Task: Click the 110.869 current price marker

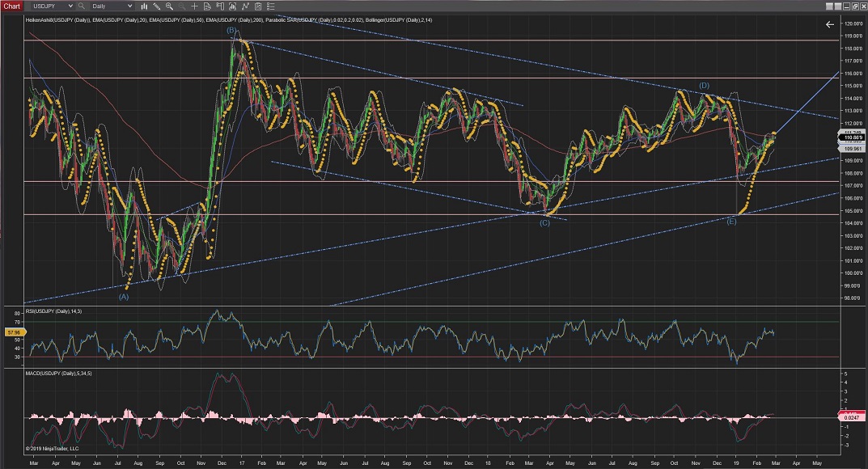Action: point(853,137)
